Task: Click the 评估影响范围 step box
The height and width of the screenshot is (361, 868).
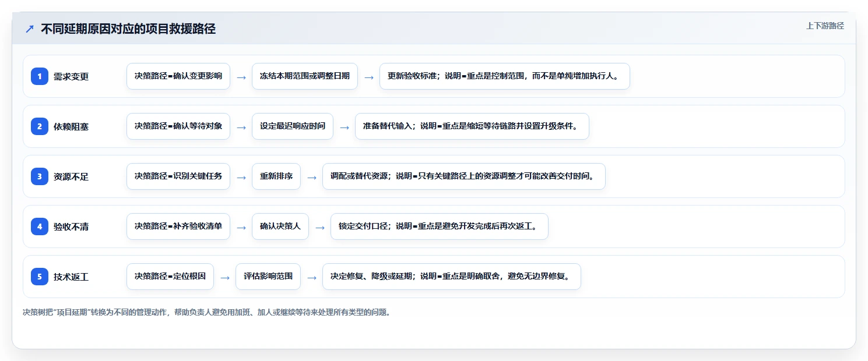Action: pyautogui.click(x=268, y=277)
